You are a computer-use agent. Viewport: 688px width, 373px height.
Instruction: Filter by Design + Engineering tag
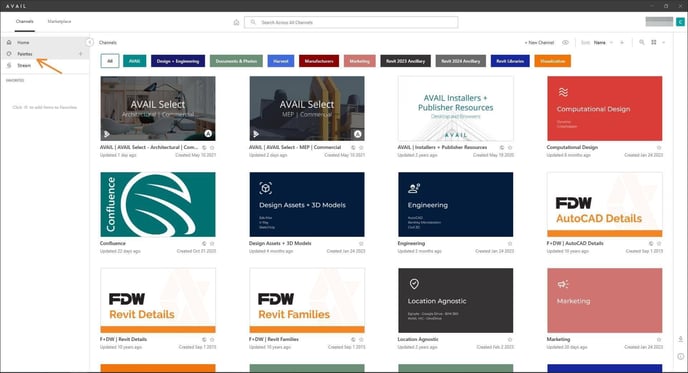pyautogui.click(x=178, y=61)
